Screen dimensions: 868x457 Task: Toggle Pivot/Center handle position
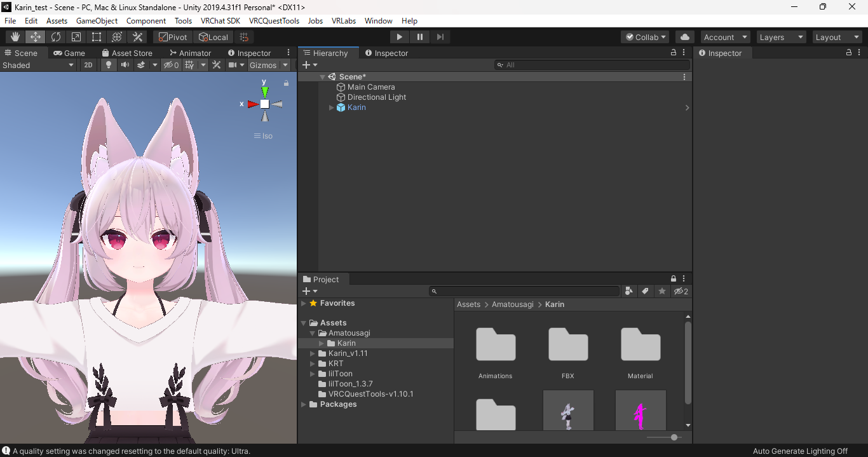[173, 37]
